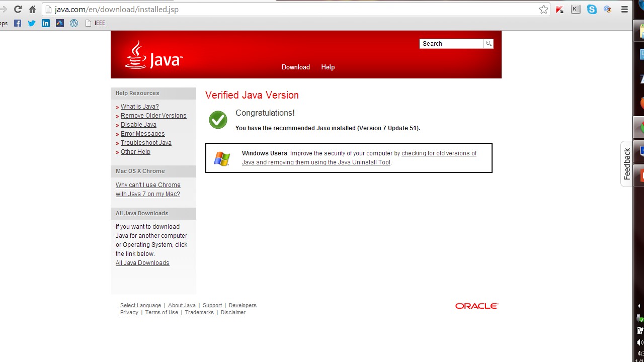Viewport: 644px width, 362px height.
Task: Open the Help menu item
Action: point(328,67)
